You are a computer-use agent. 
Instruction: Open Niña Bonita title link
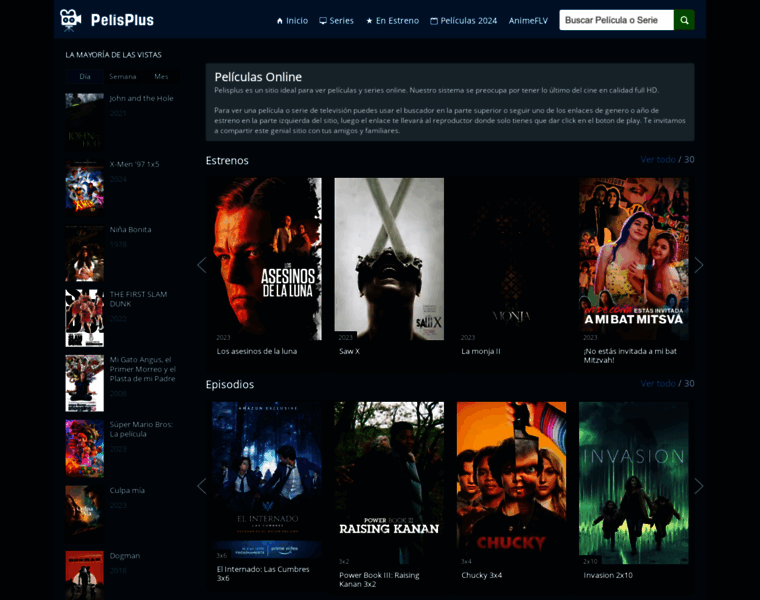click(x=130, y=229)
